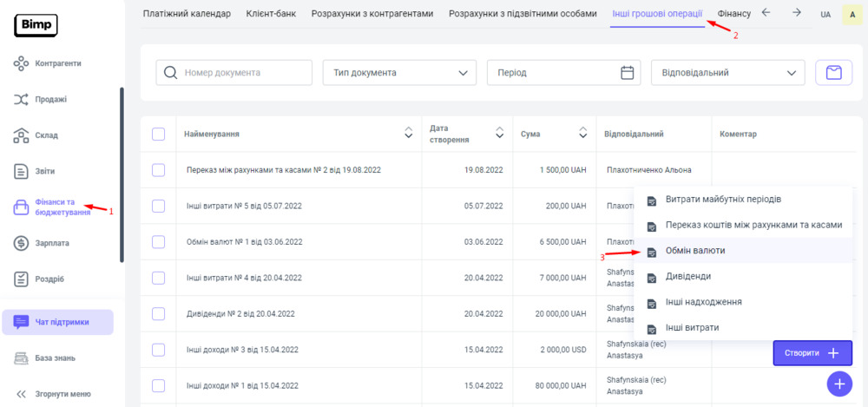868x407 pixels.
Task: Click the Bimp logo icon
Action: 36,25
